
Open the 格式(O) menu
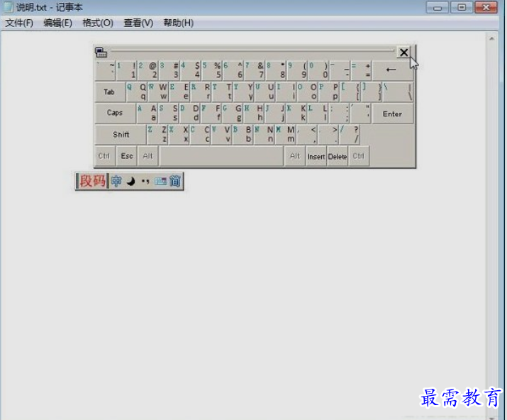point(98,23)
